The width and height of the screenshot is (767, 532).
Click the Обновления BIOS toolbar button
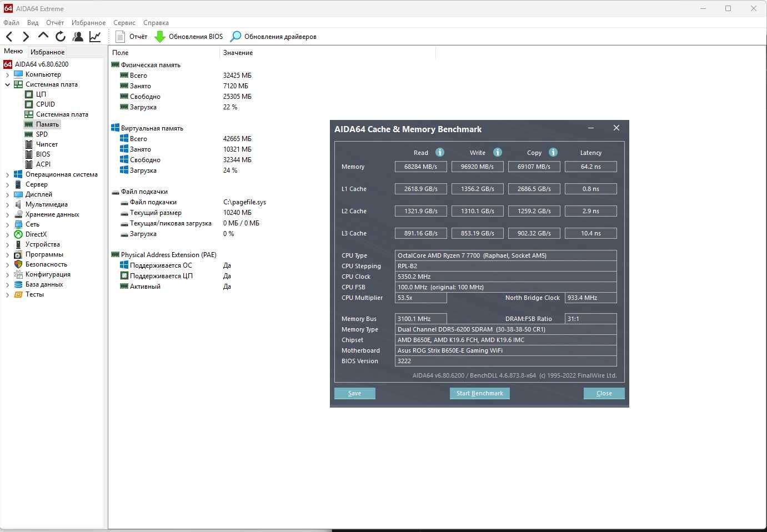[x=189, y=37]
